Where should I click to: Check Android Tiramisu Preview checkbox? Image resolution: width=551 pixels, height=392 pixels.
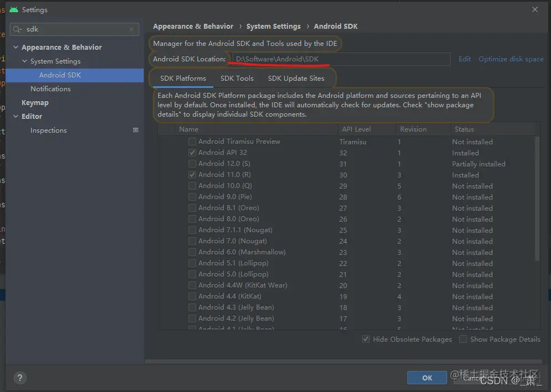coord(192,142)
